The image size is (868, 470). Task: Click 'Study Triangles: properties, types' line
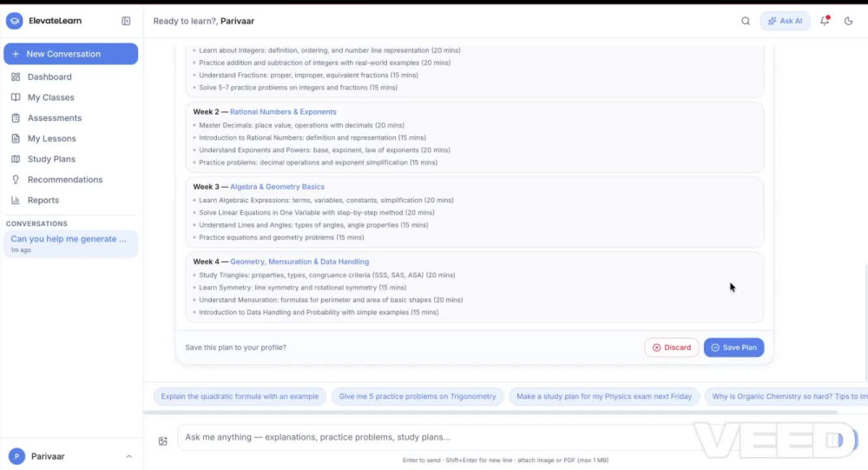click(327, 275)
